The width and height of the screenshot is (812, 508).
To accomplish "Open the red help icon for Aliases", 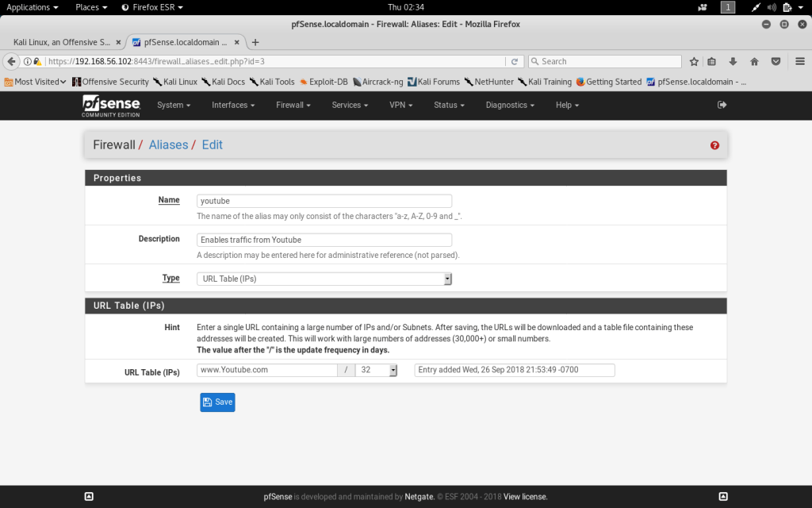I will tap(714, 145).
